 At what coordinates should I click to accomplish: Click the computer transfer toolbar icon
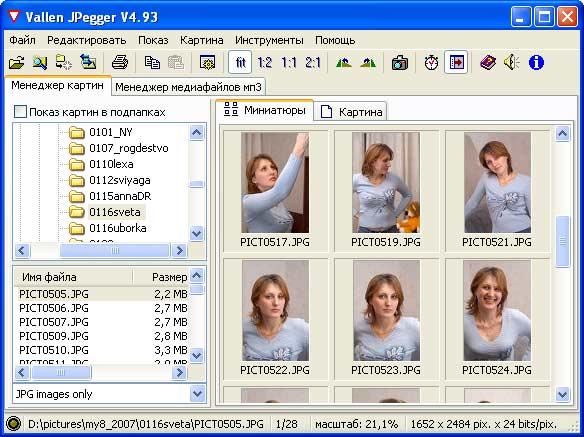pyautogui.click(x=64, y=62)
